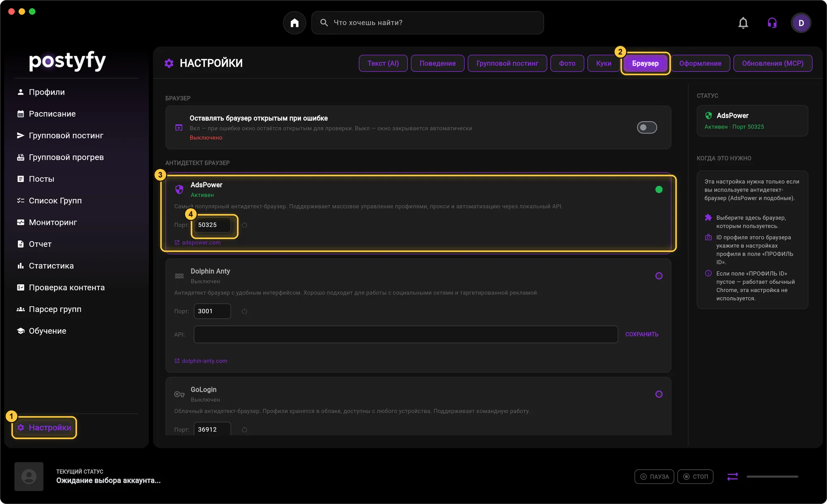Open support via the headphones icon
The width and height of the screenshot is (827, 504).
[x=772, y=23]
